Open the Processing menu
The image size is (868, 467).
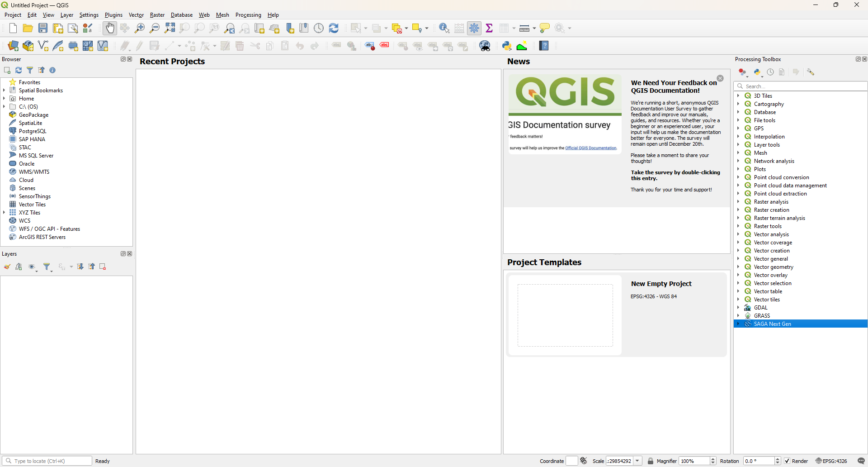click(248, 15)
